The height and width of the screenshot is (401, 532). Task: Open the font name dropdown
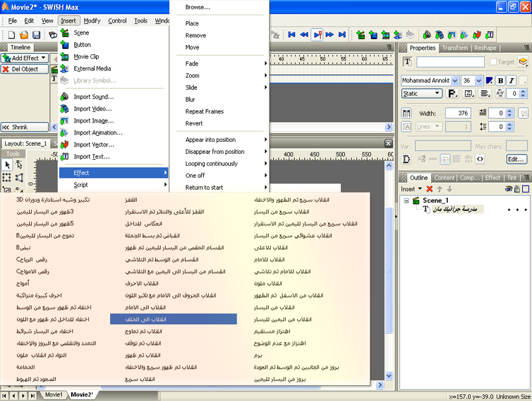[x=455, y=81]
